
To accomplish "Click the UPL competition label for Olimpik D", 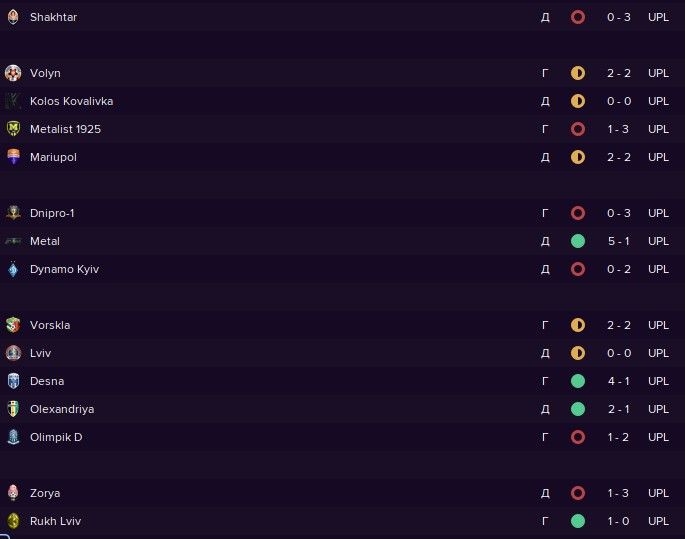I will pyautogui.click(x=658, y=437).
